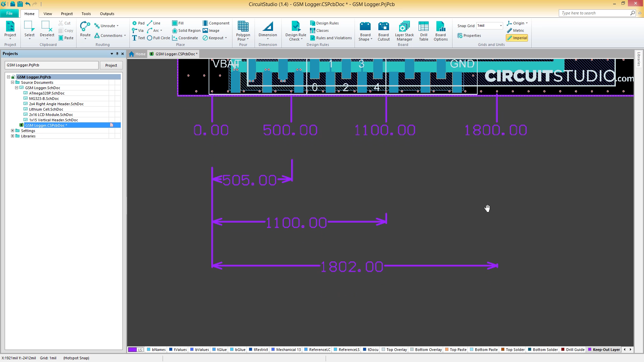Screen dimensions: 644x362
Task: Unpin the Projects panel
Action: [117, 54]
